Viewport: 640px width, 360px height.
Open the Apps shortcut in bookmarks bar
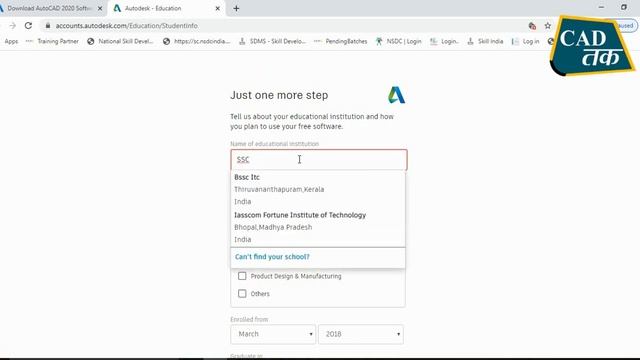coord(11,41)
